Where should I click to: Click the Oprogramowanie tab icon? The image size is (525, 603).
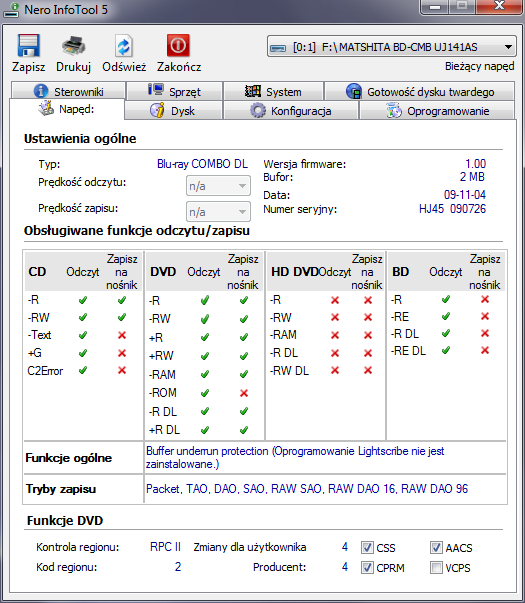[x=394, y=110]
